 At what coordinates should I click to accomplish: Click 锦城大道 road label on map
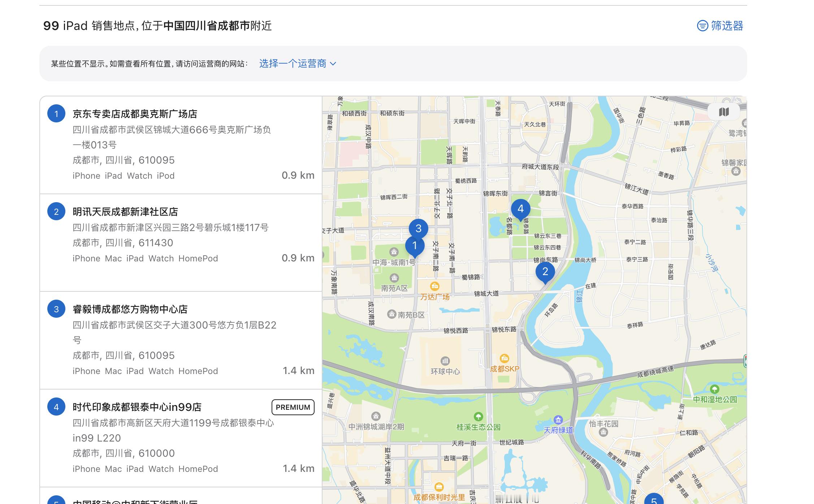(x=486, y=294)
